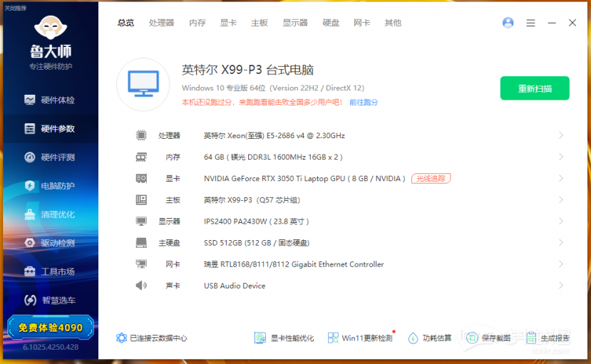Image resolution: width=591 pixels, height=364 pixels.
Task: Click 保存截图 to save screenshot
Action: tap(488, 338)
